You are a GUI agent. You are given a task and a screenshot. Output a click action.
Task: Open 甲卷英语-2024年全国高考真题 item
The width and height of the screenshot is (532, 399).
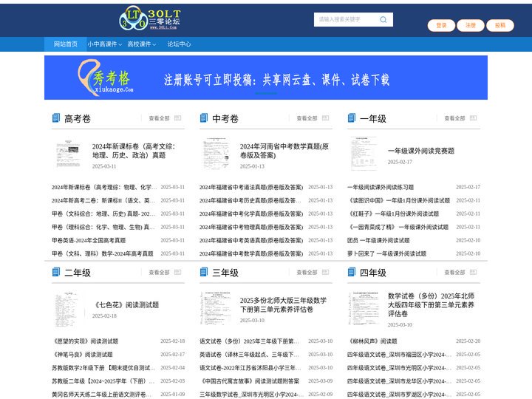pyautogui.click(x=89, y=240)
